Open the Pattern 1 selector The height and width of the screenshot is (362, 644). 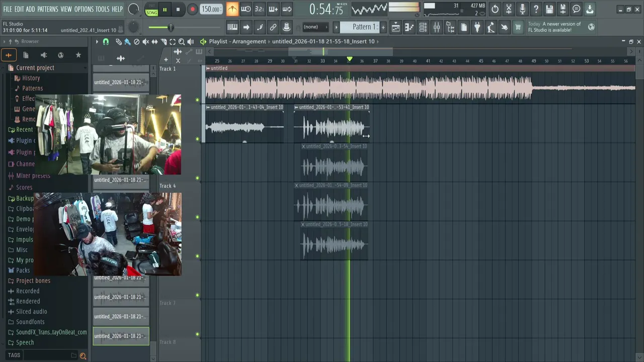[x=360, y=27]
